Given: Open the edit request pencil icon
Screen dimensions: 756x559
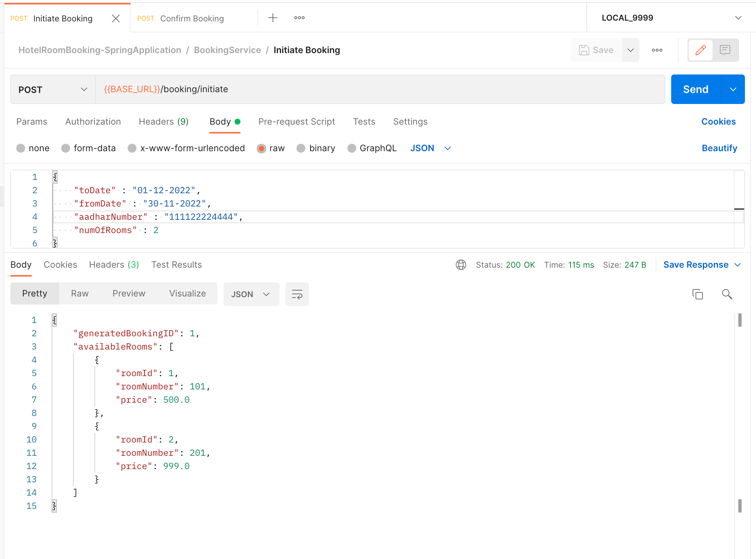Looking at the screenshot, I should 701,50.
